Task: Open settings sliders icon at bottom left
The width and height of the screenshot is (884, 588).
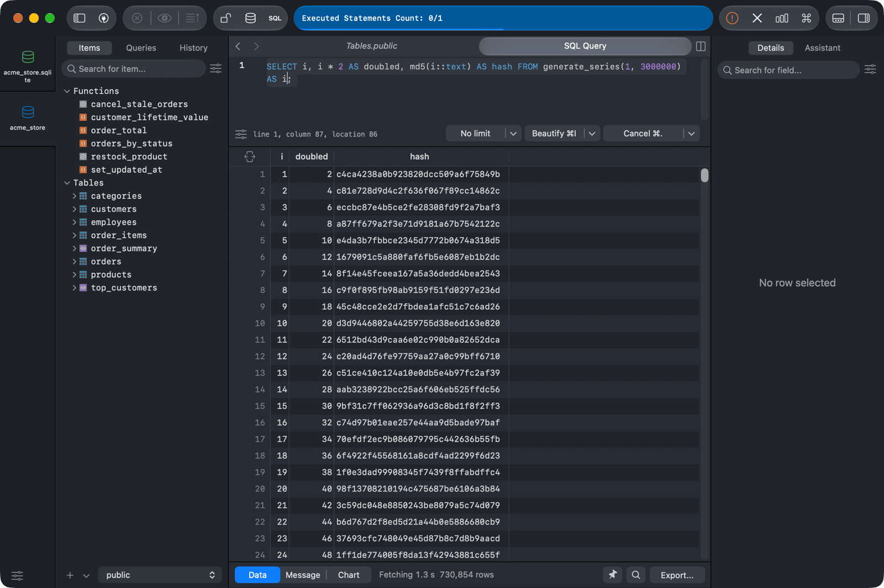Action: [x=18, y=576]
